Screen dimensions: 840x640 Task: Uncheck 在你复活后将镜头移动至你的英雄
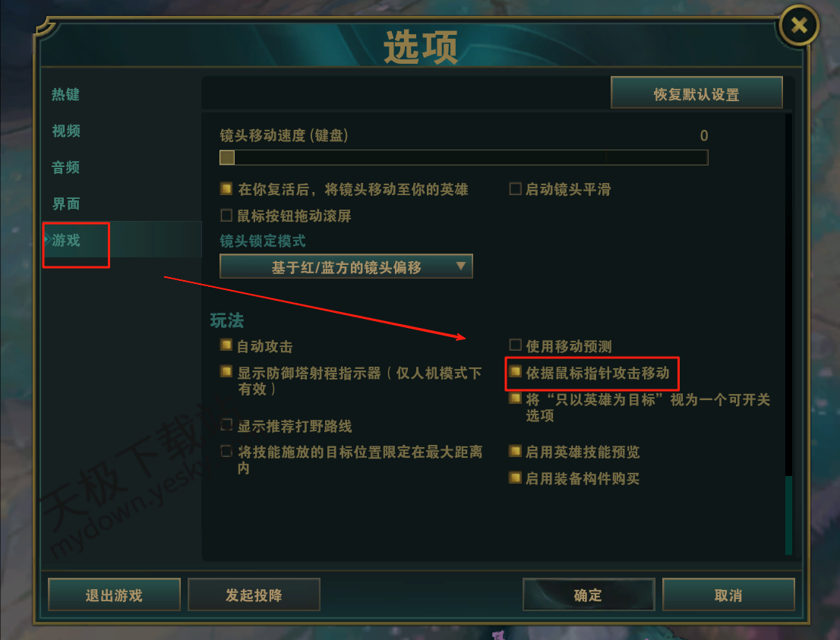pyautogui.click(x=226, y=188)
